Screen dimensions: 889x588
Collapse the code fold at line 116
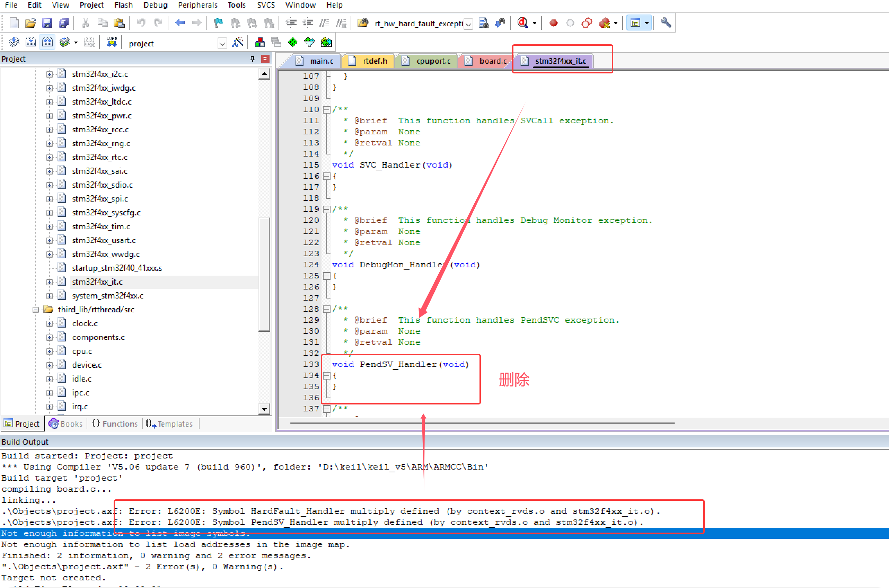coord(326,176)
